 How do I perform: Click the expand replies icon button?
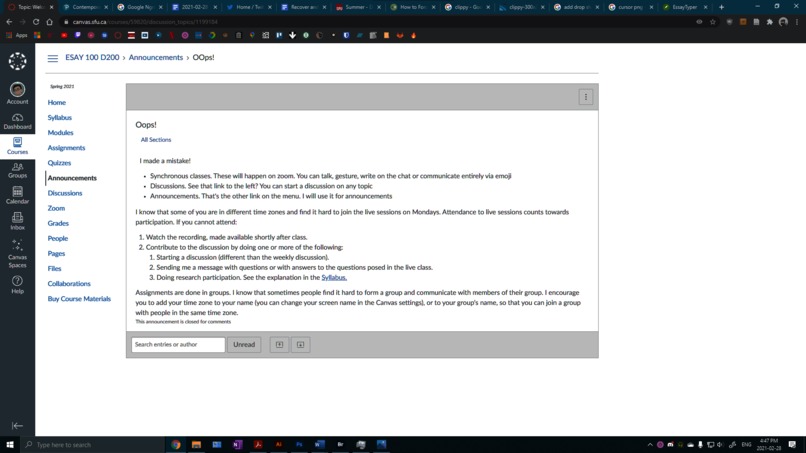coord(301,345)
